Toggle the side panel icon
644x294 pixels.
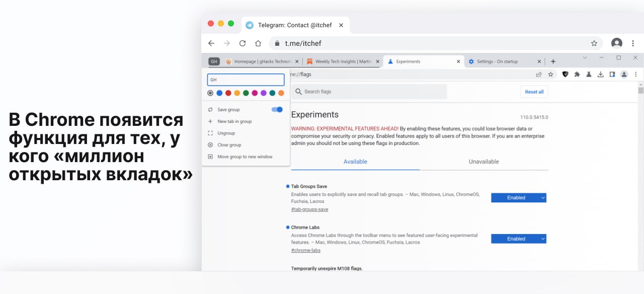(x=612, y=75)
